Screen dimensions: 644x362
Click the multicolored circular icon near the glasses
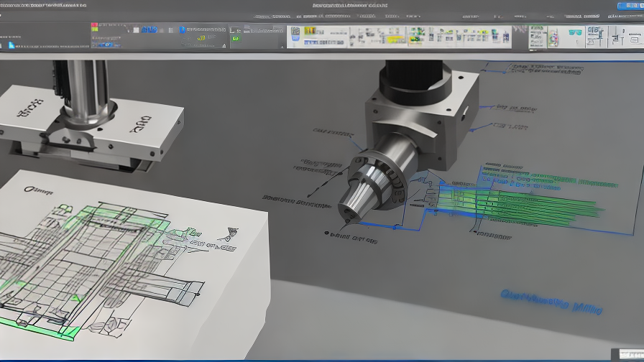click(553, 37)
